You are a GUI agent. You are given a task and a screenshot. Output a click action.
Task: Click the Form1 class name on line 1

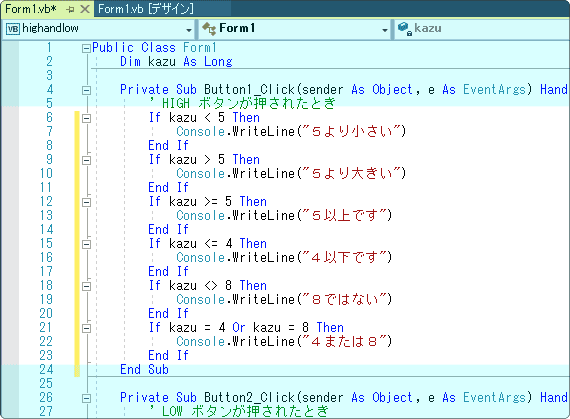click(200, 48)
